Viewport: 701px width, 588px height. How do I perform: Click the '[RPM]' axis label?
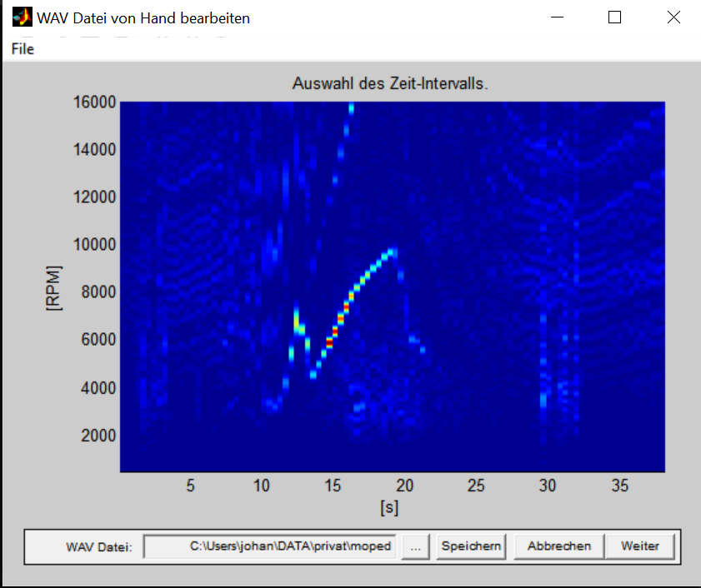click(53, 288)
